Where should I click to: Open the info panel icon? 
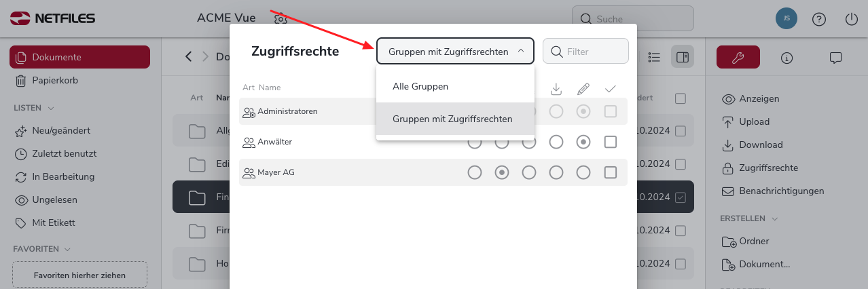coord(787,58)
